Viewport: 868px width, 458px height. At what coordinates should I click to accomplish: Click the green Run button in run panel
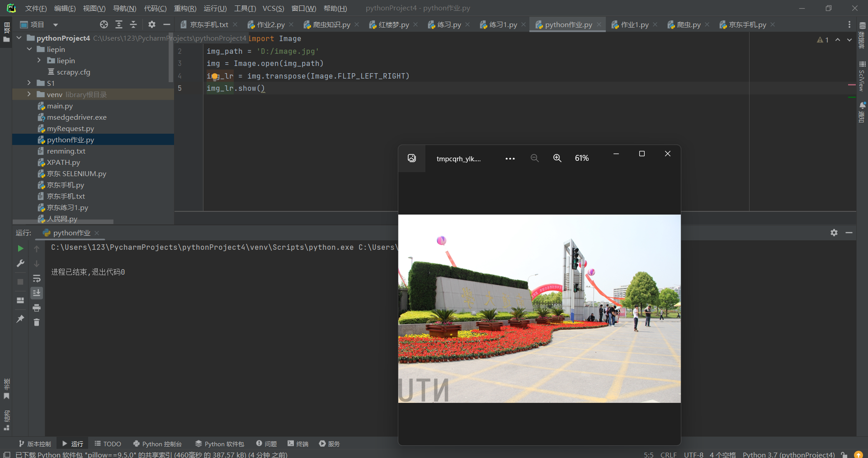tap(20, 248)
